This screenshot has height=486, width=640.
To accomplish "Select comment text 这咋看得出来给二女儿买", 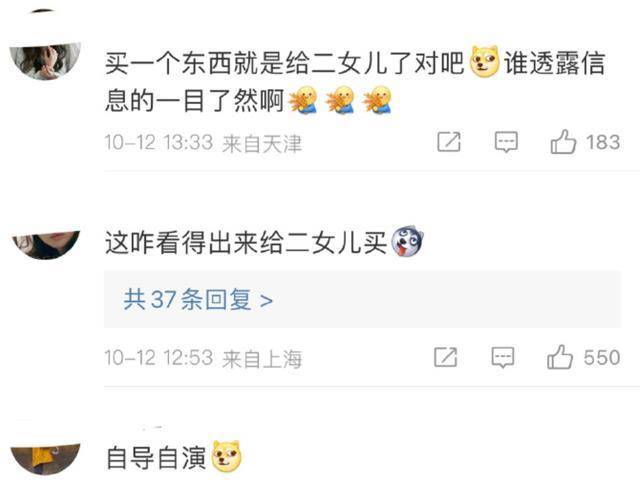I will (x=246, y=243).
